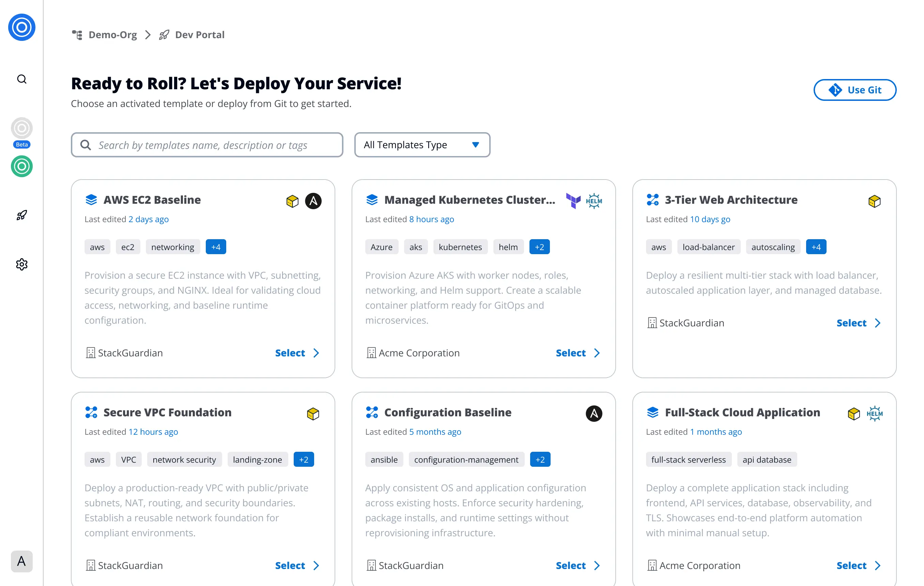Click the green target logo in sidebar
This screenshot has height=586, width=924.
point(22,167)
